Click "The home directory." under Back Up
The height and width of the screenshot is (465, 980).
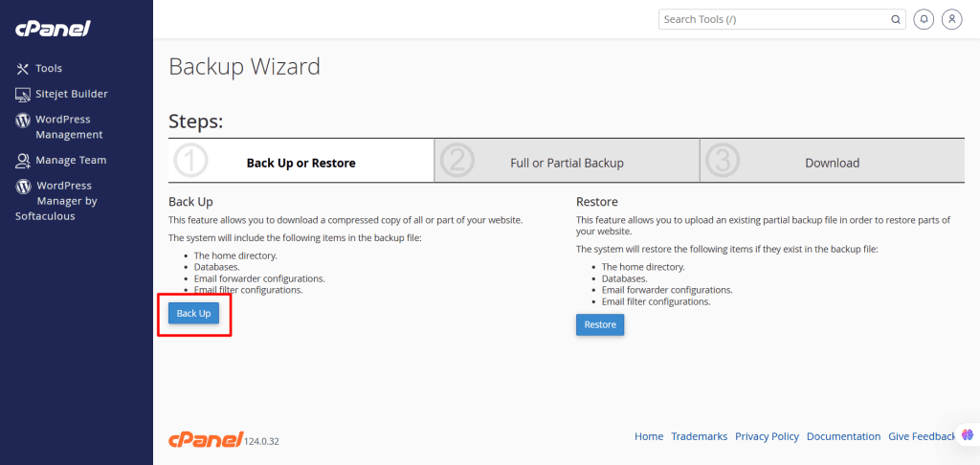[235, 255]
